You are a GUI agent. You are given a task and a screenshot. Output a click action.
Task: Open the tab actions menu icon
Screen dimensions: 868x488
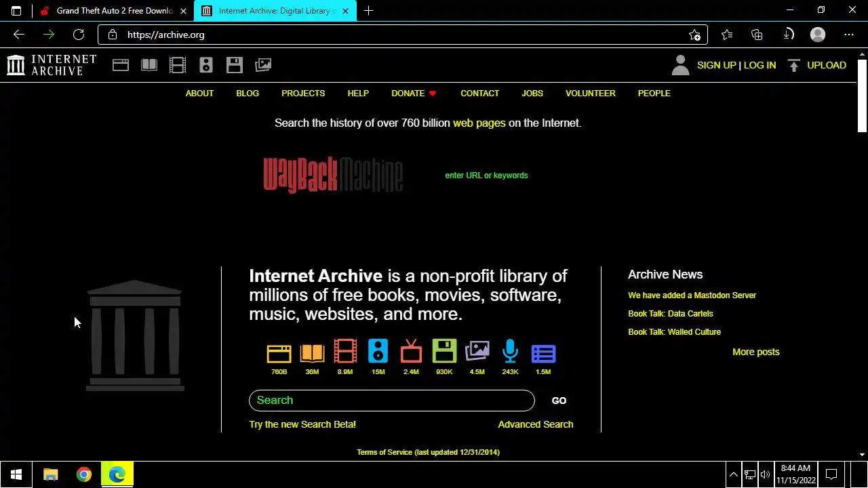pyautogui.click(x=16, y=11)
